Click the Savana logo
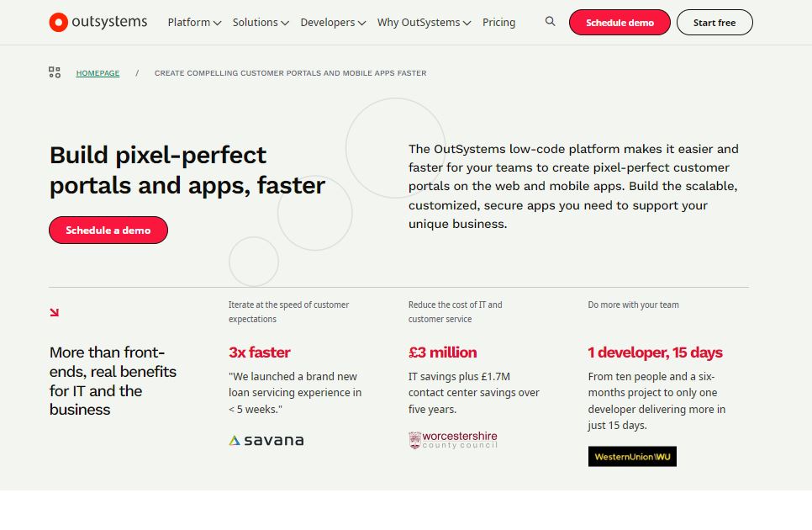This screenshot has height=530, width=812. click(266, 440)
